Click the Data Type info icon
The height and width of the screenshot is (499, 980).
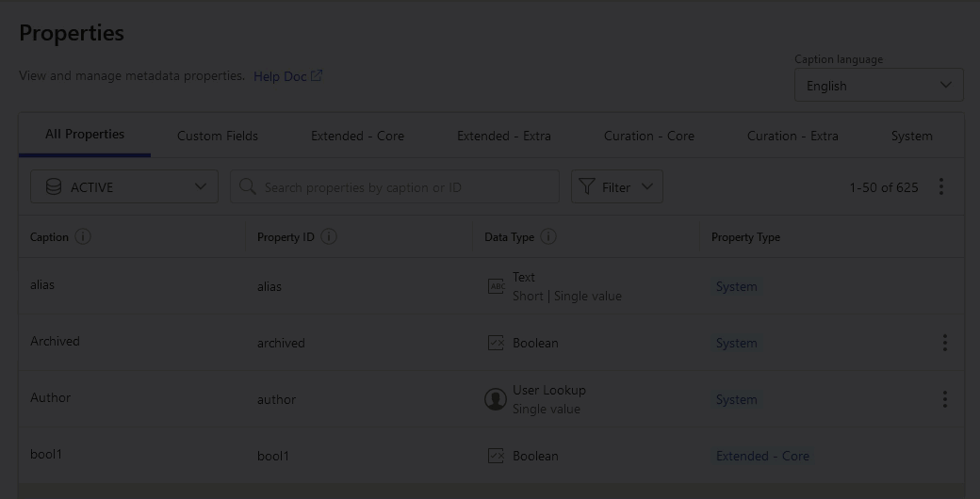point(548,236)
